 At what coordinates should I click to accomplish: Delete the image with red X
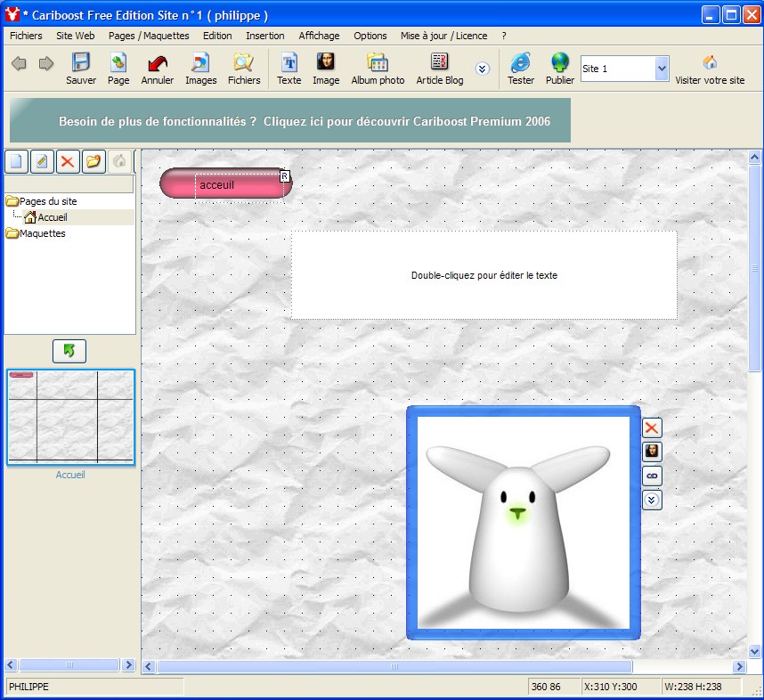pyautogui.click(x=652, y=428)
